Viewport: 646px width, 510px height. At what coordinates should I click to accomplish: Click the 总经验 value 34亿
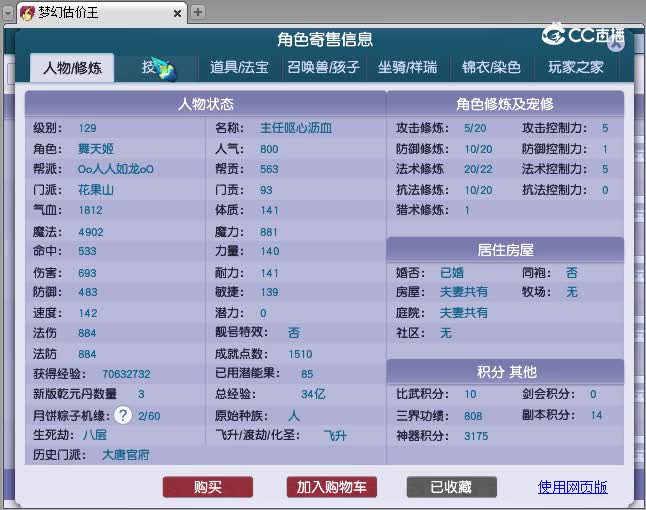(313, 394)
